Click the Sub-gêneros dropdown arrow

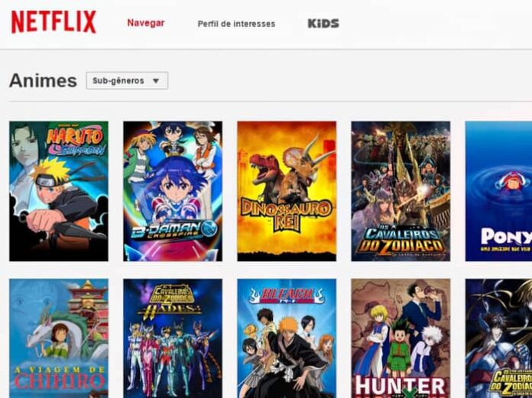156,81
